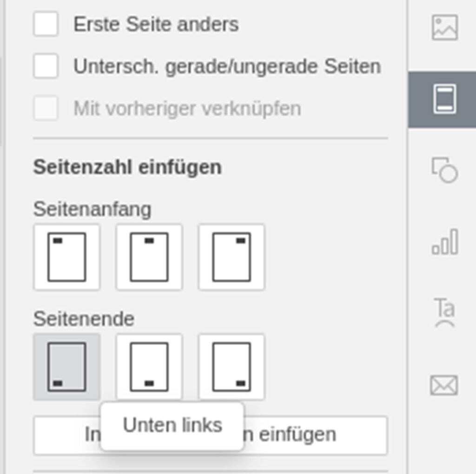Open the Shape settings sidebar icon

(x=444, y=170)
